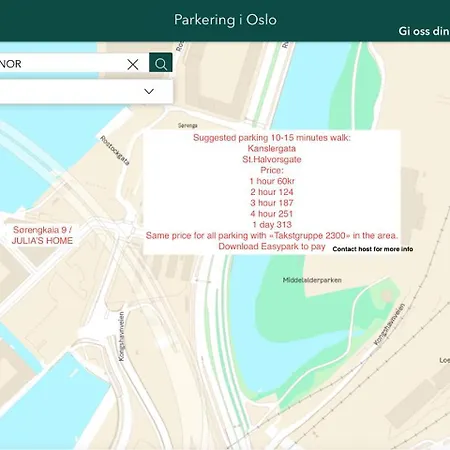Expand the dropdown chevron below search

coord(149,91)
